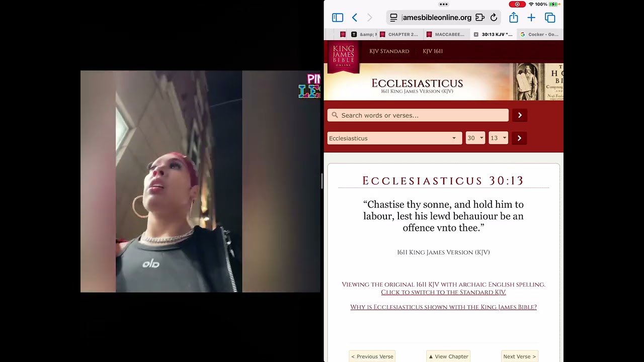Tap the battery status icon
644x362 pixels.
point(554,4)
